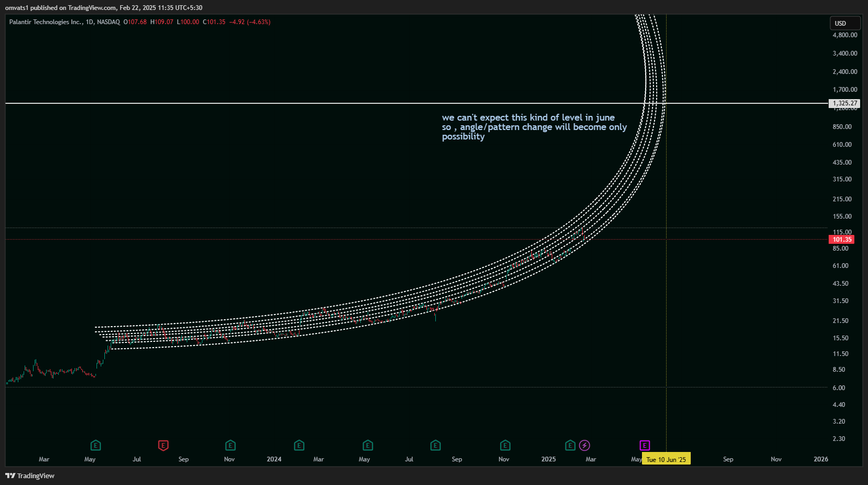Click the TradingView logo at the bottom left
Viewport: 868px width, 485px height.
[x=30, y=476]
